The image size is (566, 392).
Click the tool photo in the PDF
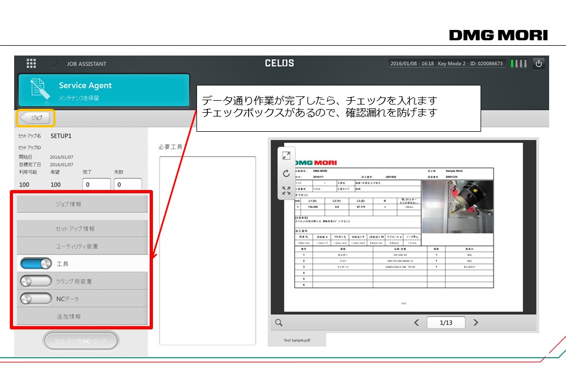coord(457,207)
